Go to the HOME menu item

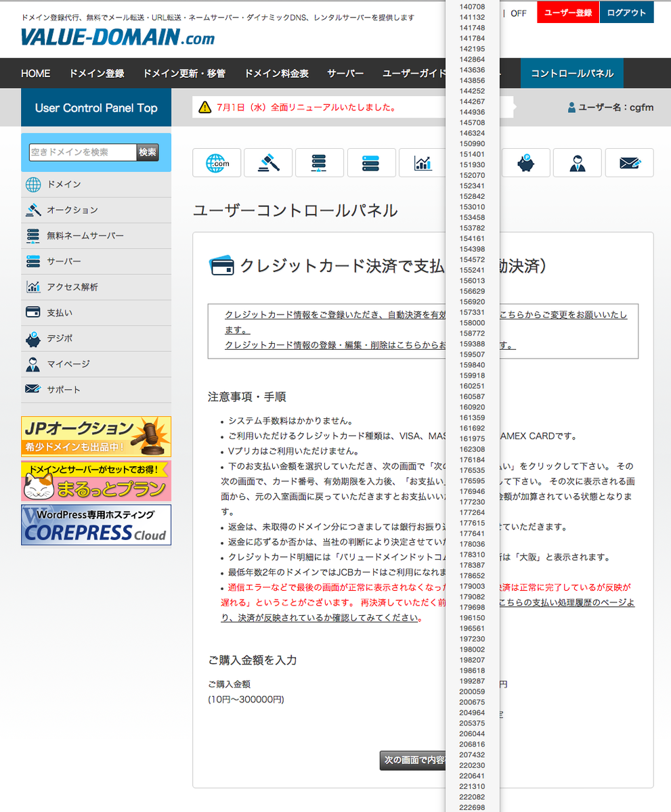coord(36,73)
